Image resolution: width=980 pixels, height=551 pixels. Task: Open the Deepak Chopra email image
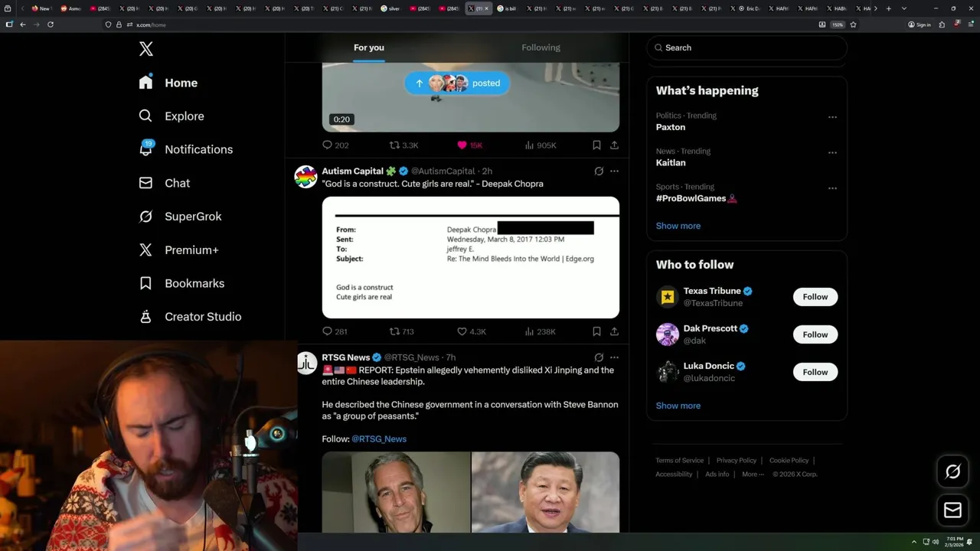coord(471,257)
